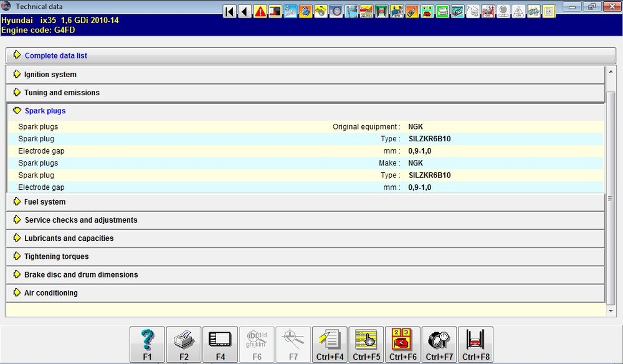The image size is (623, 364).
Task: Open help with the F1 question mark
Action: [148, 345]
